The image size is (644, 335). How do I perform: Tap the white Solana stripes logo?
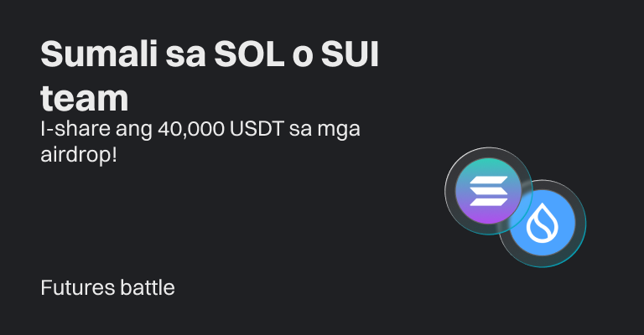(488, 193)
